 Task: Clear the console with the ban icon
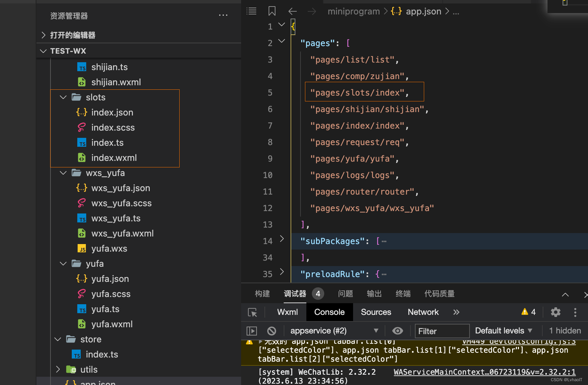click(272, 331)
